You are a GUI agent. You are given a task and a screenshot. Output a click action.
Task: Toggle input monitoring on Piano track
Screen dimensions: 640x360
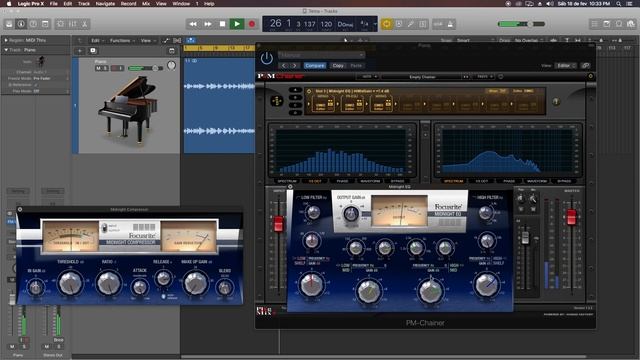pyautogui.click(x=121, y=68)
